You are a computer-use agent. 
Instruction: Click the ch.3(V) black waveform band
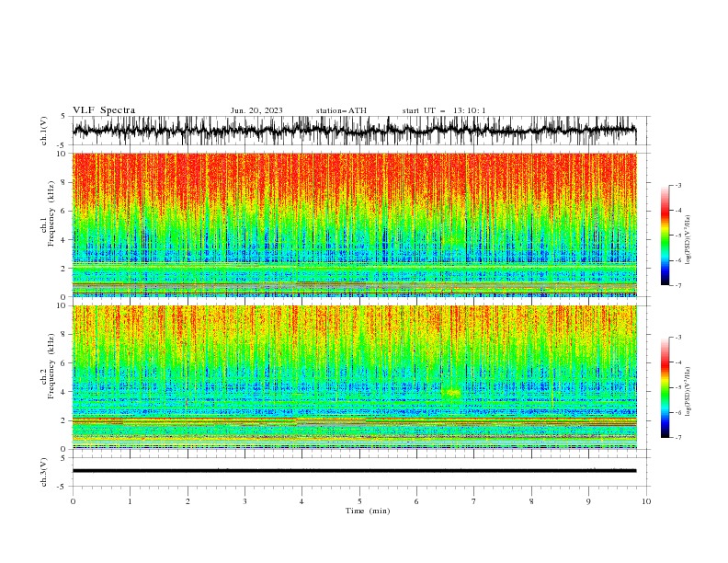[x=354, y=471]
